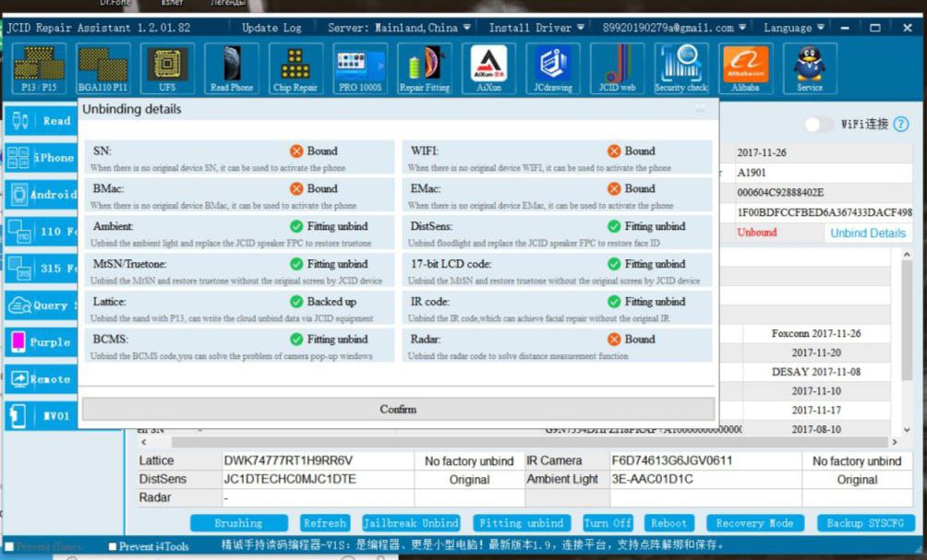Select the Lattice value DWK74777RT1H9RR6V
The height and width of the screenshot is (560, 927).
pos(288,460)
